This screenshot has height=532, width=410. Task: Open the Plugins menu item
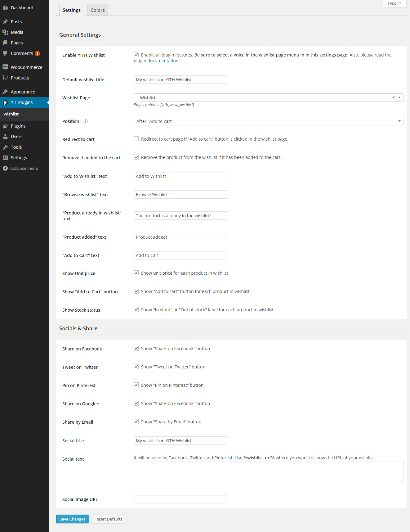tap(18, 126)
